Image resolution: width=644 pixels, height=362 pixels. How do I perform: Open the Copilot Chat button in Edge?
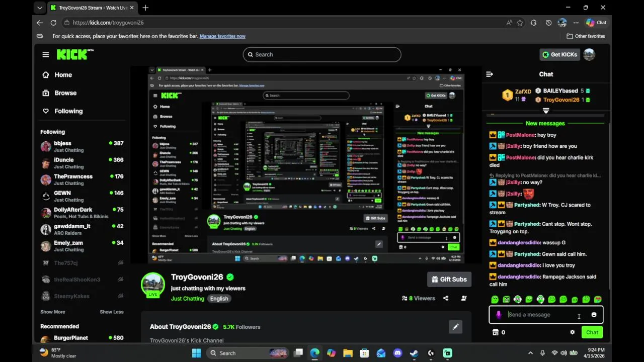click(596, 23)
